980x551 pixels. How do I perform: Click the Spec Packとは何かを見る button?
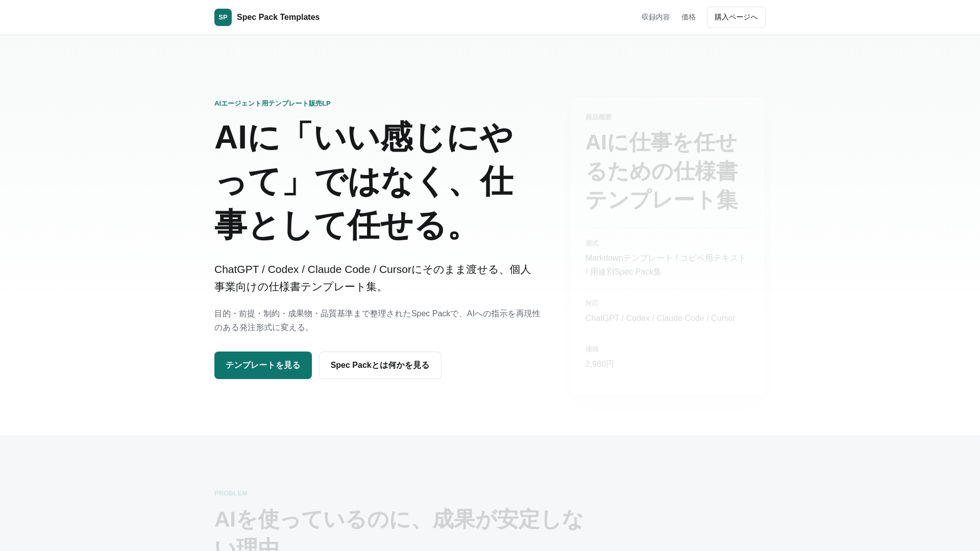click(380, 365)
